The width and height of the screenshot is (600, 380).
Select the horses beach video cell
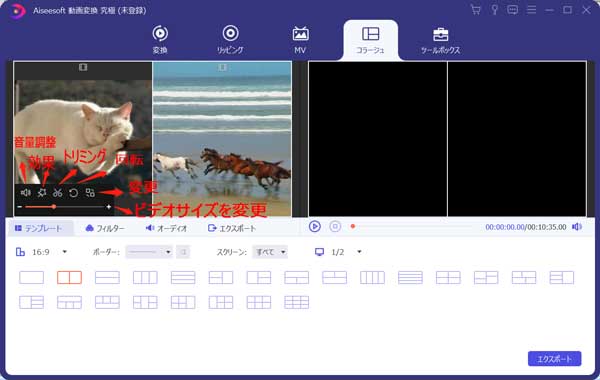click(x=222, y=139)
